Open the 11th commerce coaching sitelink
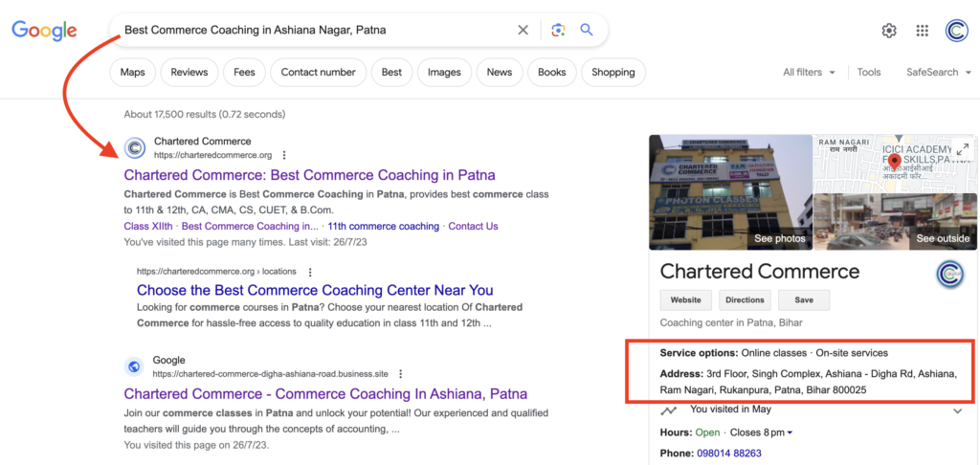Viewport: 980px width, 465px height. coord(383,226)
